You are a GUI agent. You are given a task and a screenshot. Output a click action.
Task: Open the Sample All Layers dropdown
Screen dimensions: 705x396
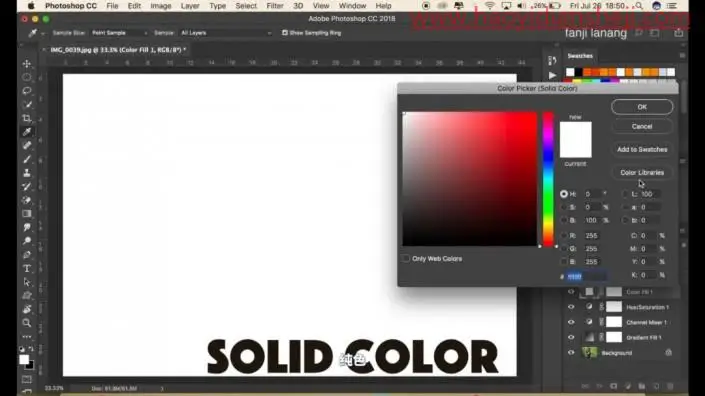coord(226,33)
